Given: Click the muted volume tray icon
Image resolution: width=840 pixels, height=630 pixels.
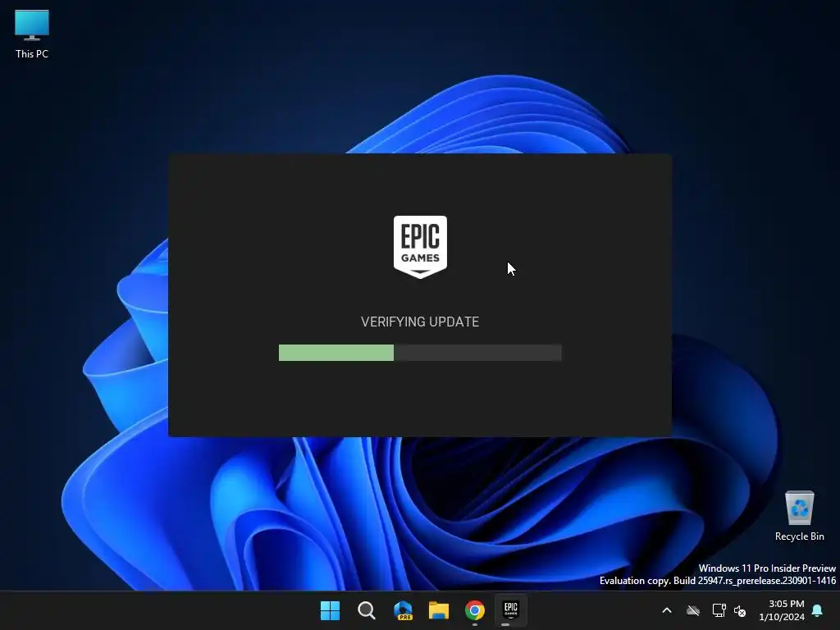Looking at the screenshot, I should (x=740, y=610).
